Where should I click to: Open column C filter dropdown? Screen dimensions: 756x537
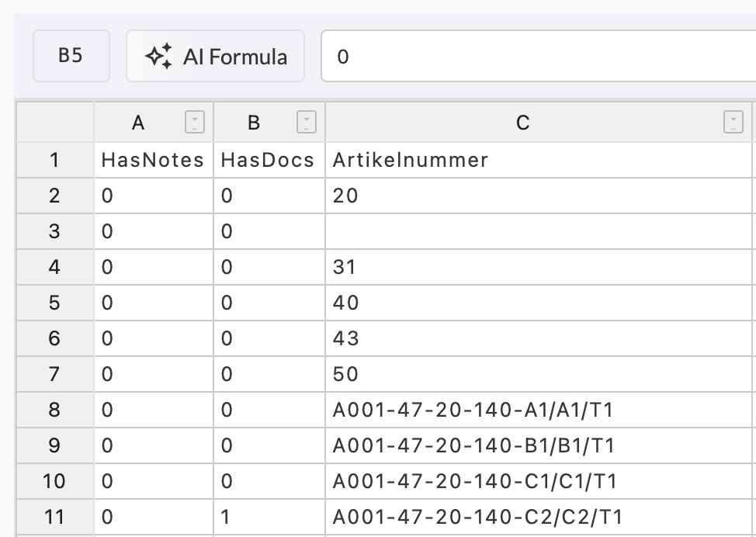(x=733, y=122)
